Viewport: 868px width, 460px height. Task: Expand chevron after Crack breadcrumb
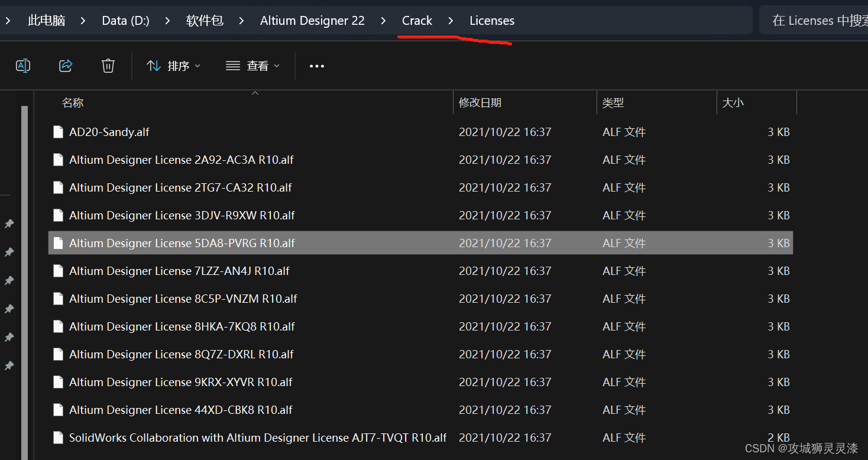pos(451,21)
